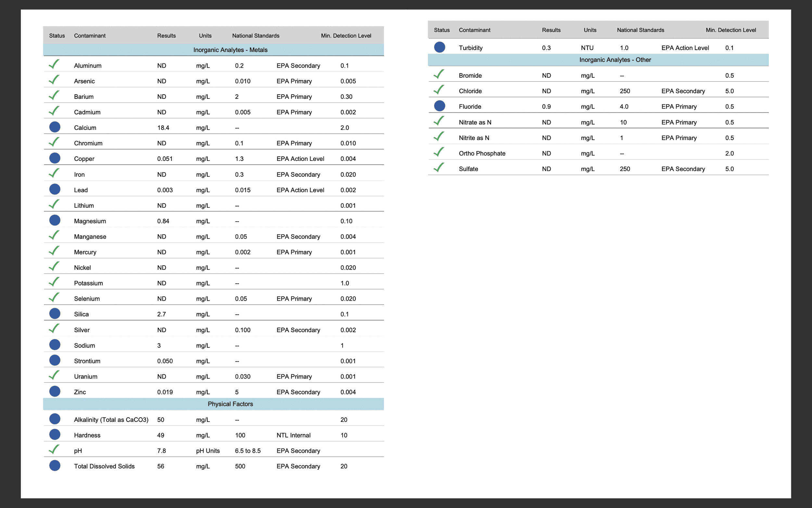This screenshot has width=812, height=508.
Task: Select the Physical Factors section header
Action: tap(230, 404)
